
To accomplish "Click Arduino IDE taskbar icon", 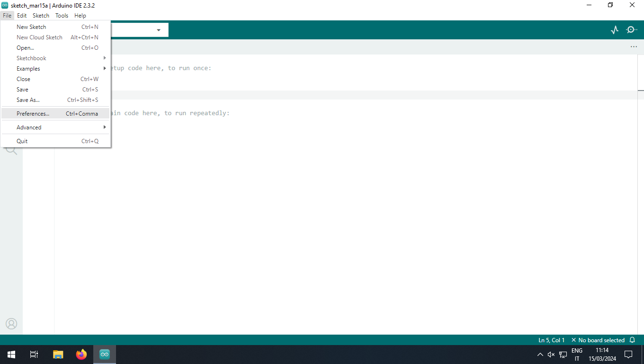I will pos(105,355).
